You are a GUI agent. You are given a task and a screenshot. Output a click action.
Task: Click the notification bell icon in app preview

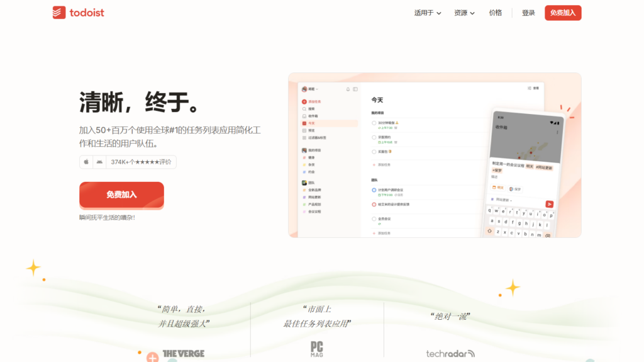point(348,89)
